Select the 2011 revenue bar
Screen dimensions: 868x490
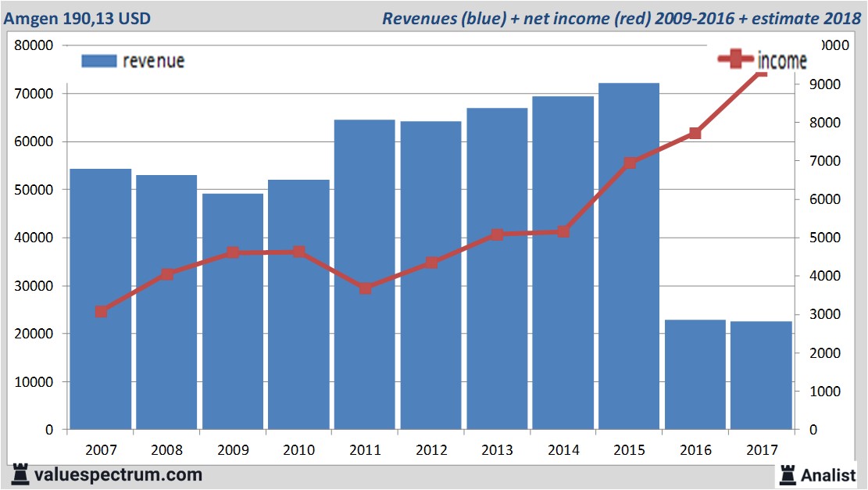(365, 274)
